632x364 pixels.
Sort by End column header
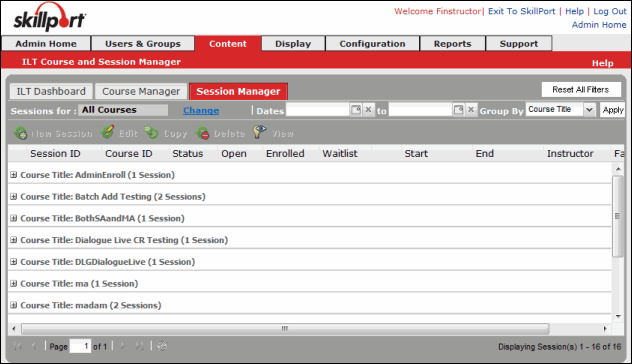click(x=484, y=154)
